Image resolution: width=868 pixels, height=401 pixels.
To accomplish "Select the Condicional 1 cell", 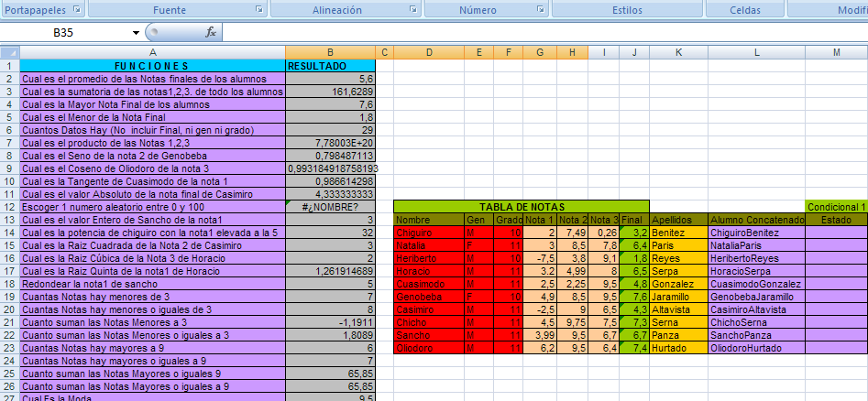I will (836, 207).
